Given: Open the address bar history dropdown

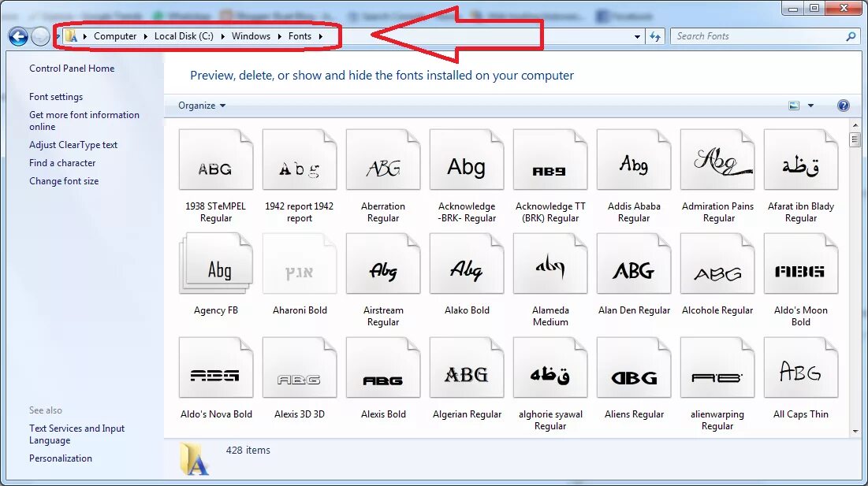Looking at the screenshot, I should coord(637,36).
